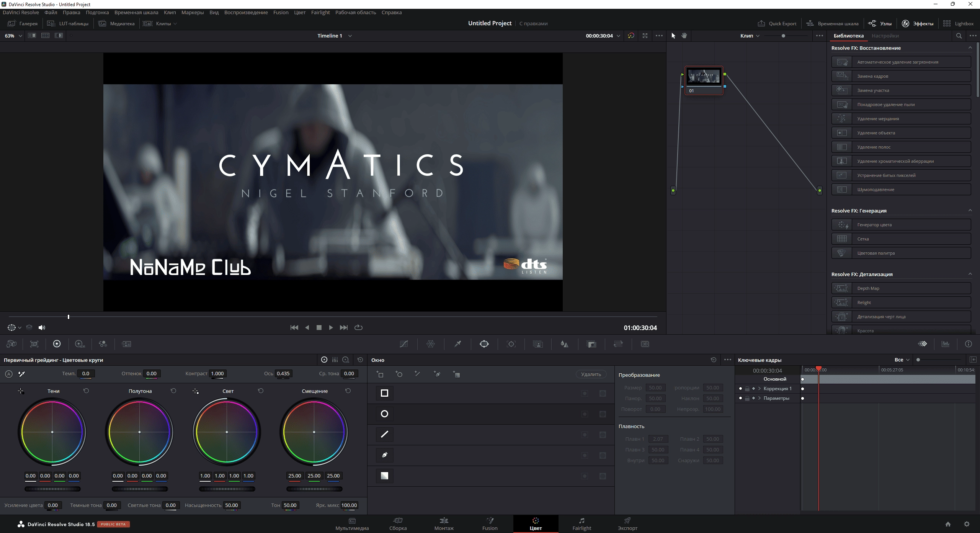Open the Motion Effects palette icon
The image size is (980, 533).
point(126,344)
